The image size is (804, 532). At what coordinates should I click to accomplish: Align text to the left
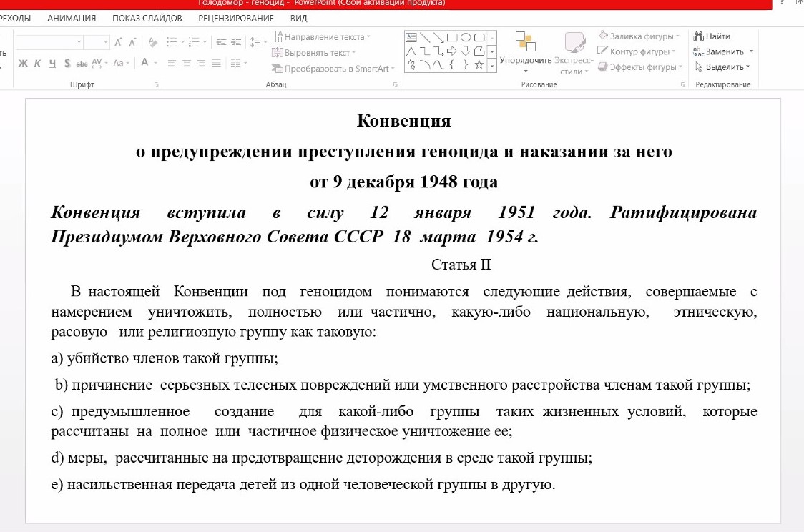pyautogui.click(x=172, y=63)
